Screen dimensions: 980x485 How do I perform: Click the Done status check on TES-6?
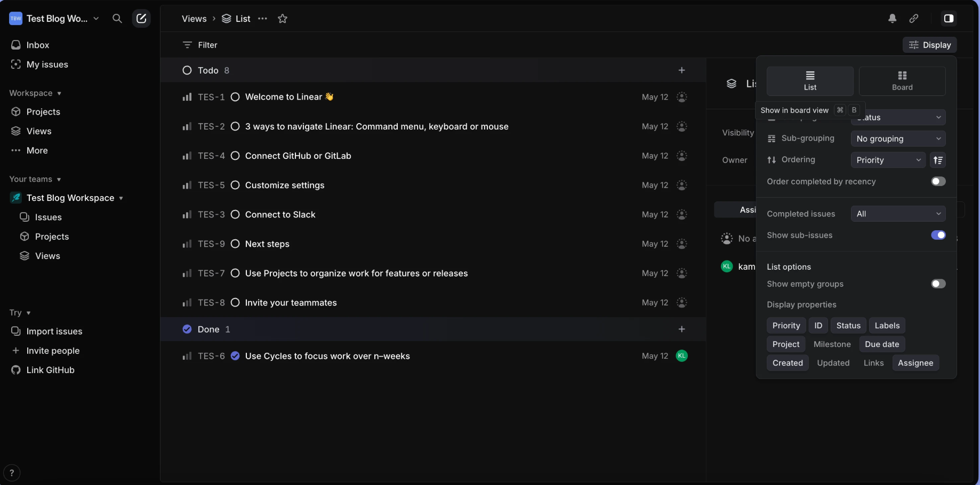click(235, 356)
